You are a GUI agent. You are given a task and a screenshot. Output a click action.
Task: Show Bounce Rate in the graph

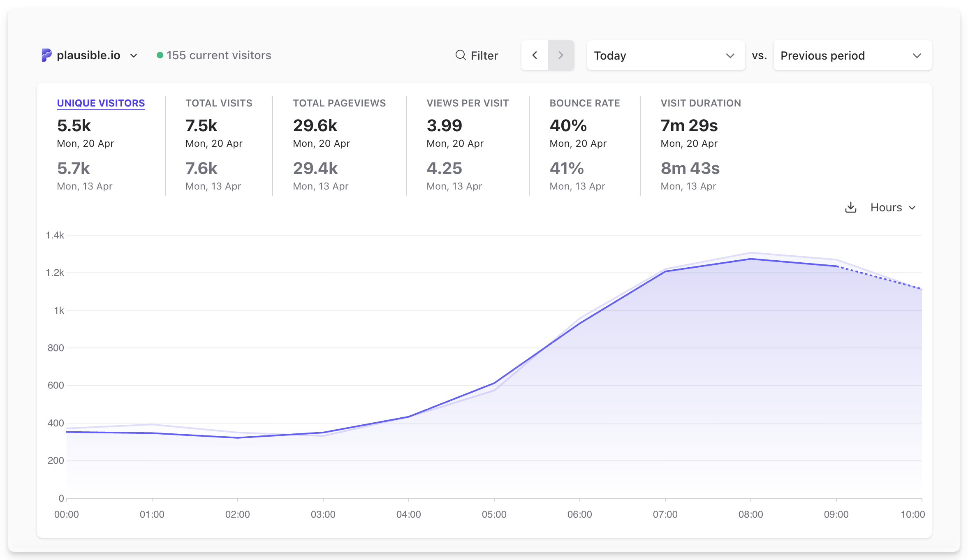click(584, 103)
